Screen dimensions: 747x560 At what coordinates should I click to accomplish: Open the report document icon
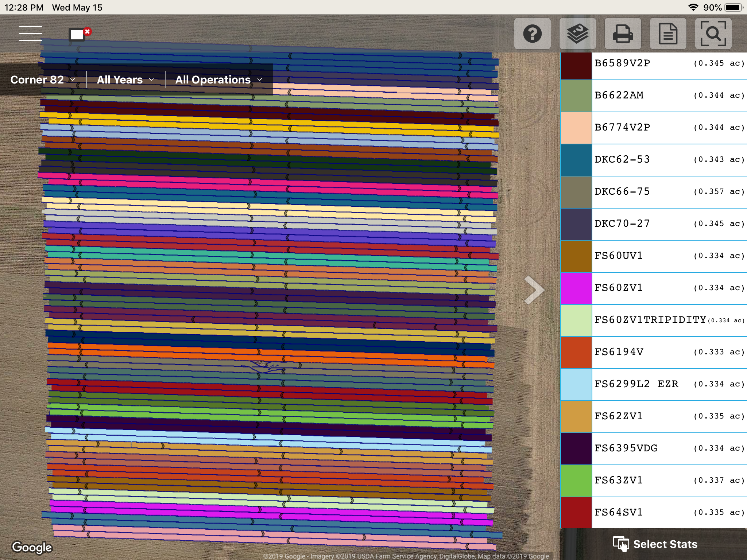[x=668, y=34]
